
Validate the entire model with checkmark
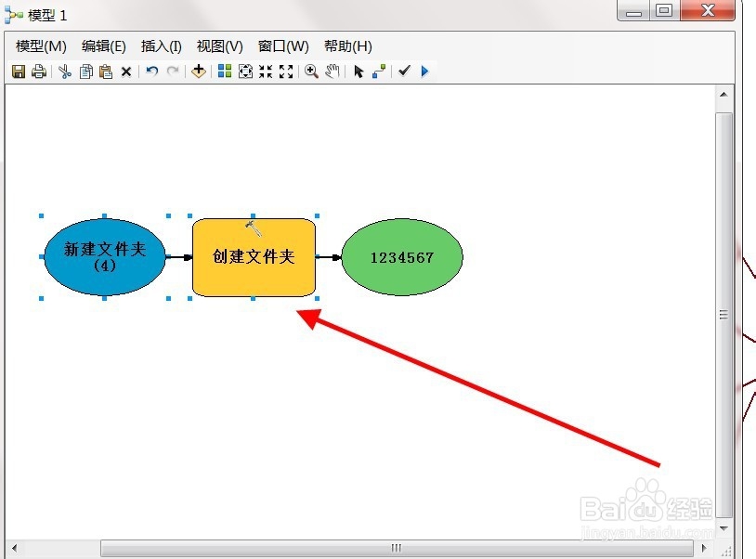click(x=404, y=71)
